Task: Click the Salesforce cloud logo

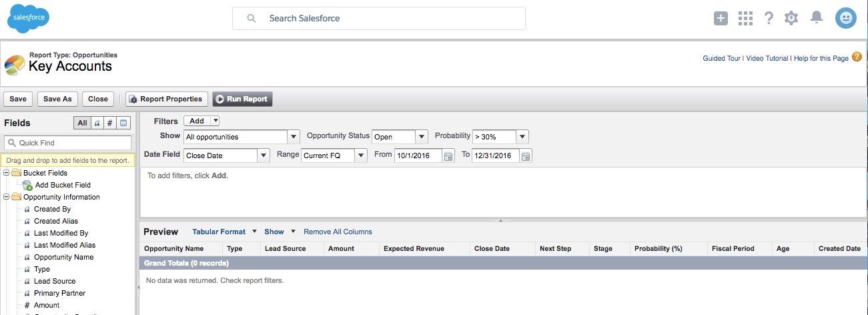Action: 29,18
